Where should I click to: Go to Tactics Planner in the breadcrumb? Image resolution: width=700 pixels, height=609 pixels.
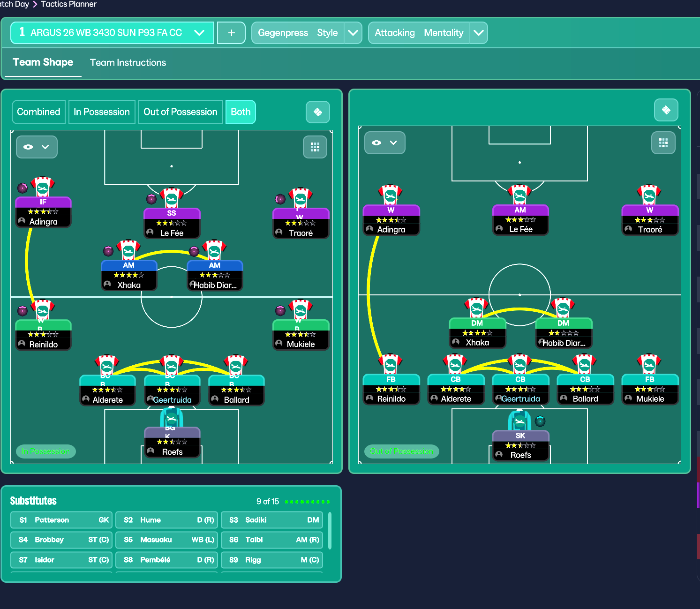(x=68, y=4)
